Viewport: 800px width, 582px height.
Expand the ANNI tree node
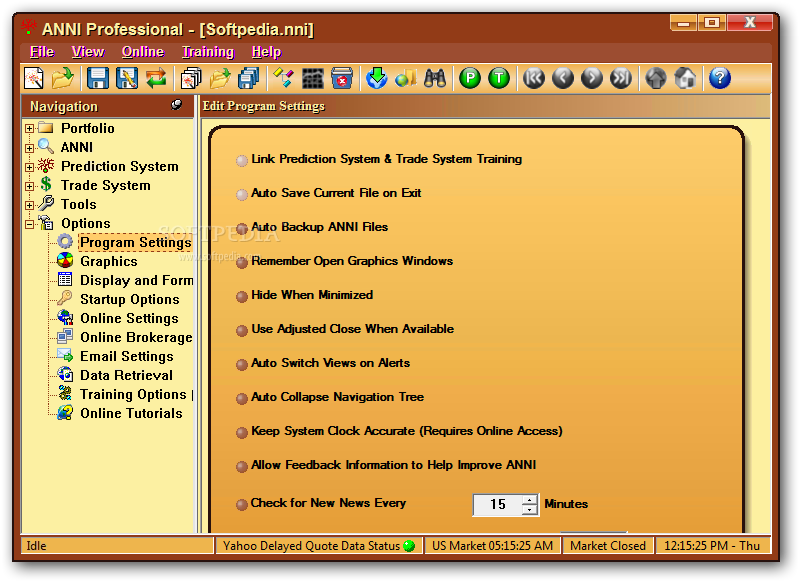point(30,148)
